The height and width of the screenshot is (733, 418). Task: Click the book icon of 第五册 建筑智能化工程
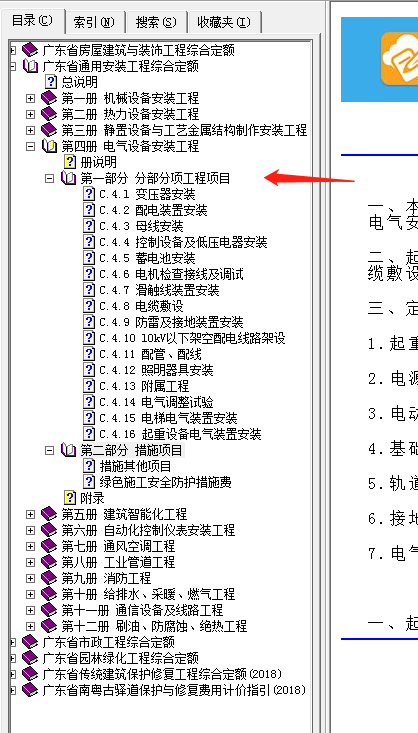pos(49,514)
